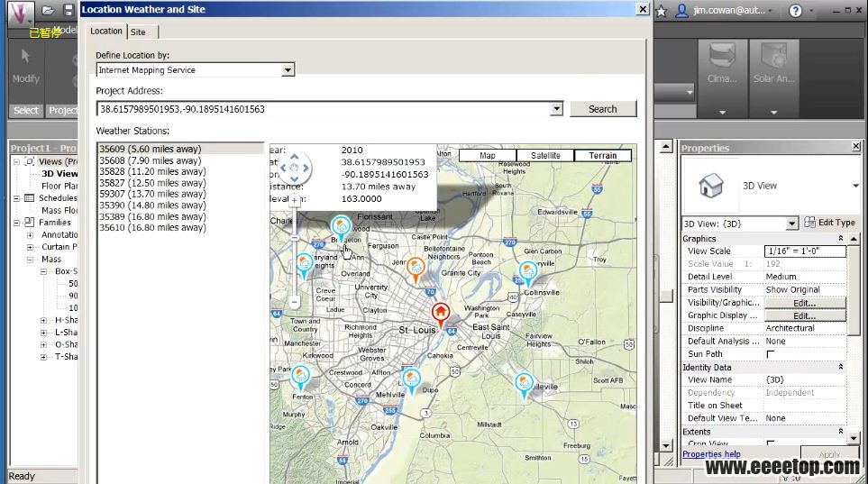Click the Save disk icon in quick access toolbar
This screenshot has width=868, height=484.
click(69, 11)
